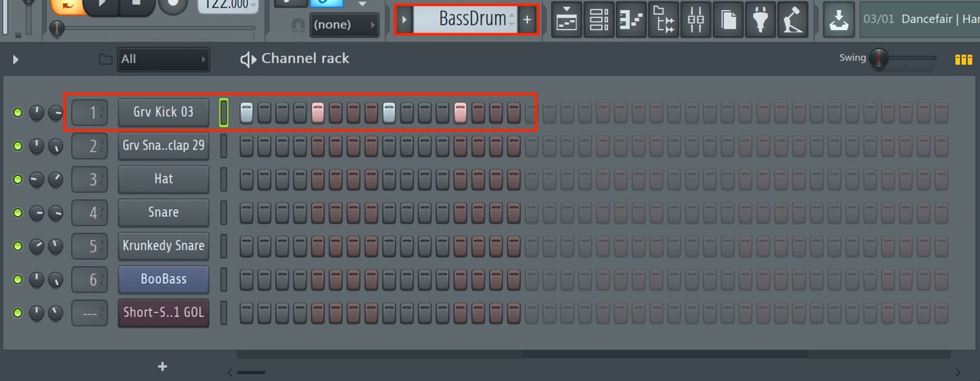Mute Short-S..1 GOL channel green light
Viewport: 980px width, 381px height.
point(18,313)
